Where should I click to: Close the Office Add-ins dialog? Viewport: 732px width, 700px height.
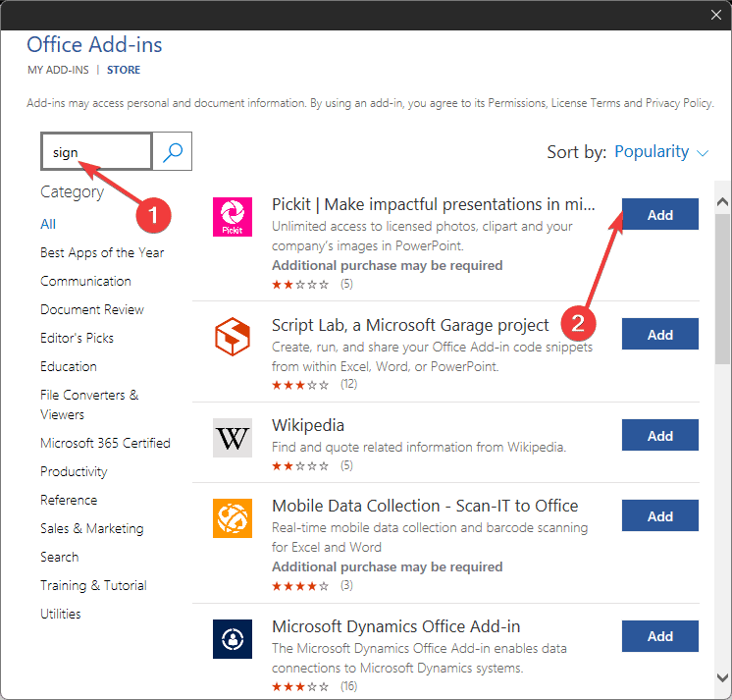716,15
